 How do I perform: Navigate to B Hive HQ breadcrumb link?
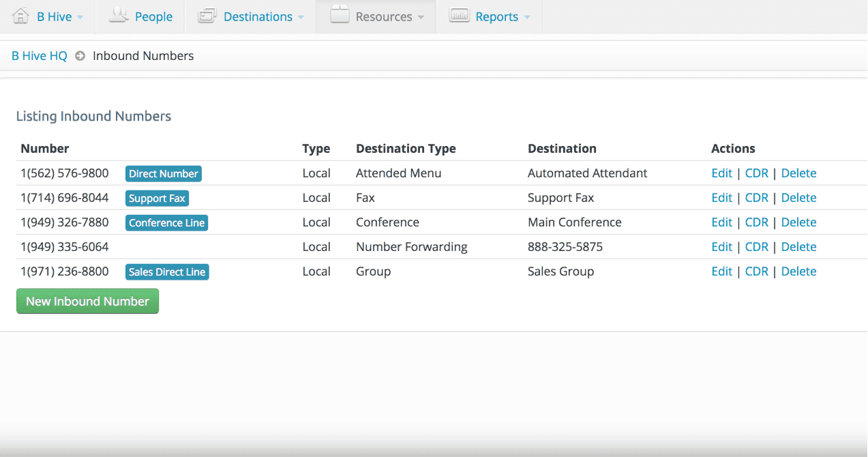pyautogui.click(x=40, y=56)
